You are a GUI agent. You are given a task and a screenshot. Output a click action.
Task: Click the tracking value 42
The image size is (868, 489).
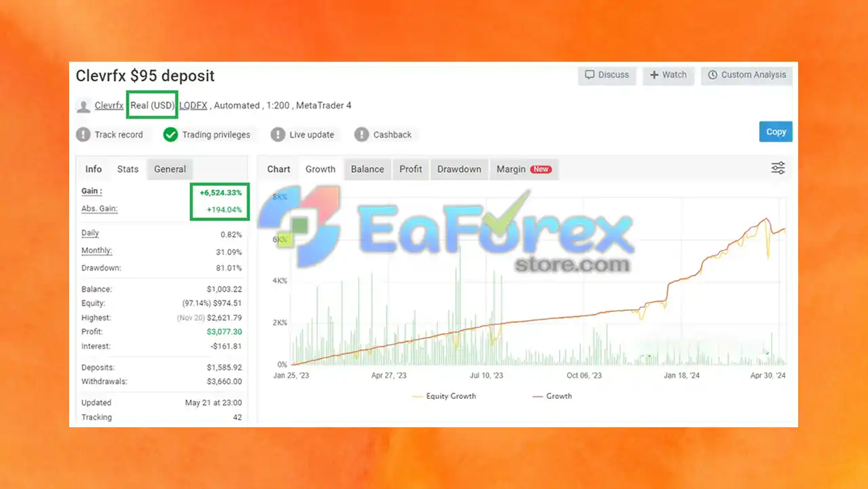[237, 417]
